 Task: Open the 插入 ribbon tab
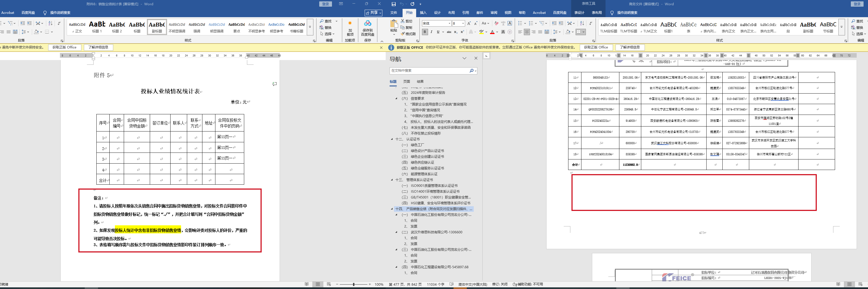[x=423, y=13]
